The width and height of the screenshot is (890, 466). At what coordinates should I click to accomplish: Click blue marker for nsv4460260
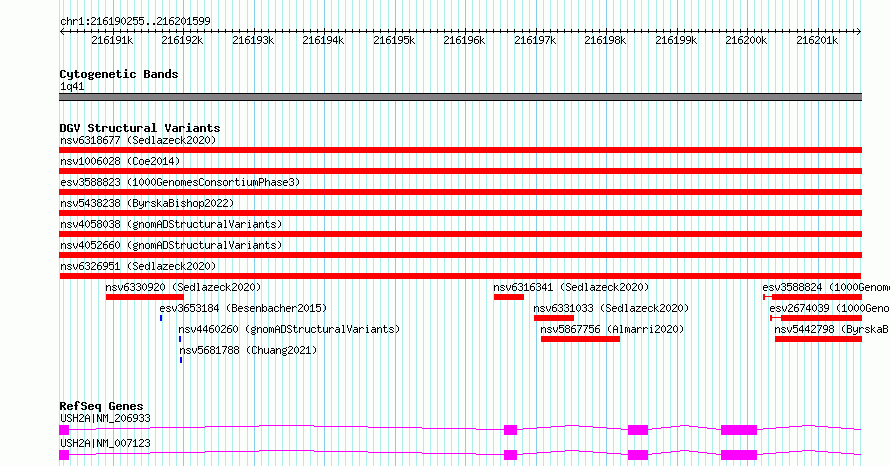180,339
